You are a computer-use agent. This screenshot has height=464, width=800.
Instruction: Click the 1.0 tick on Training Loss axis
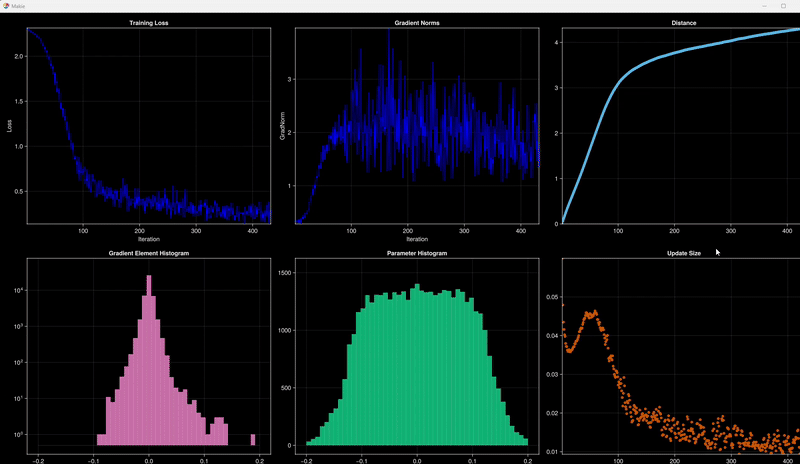[x=19, y=146]
